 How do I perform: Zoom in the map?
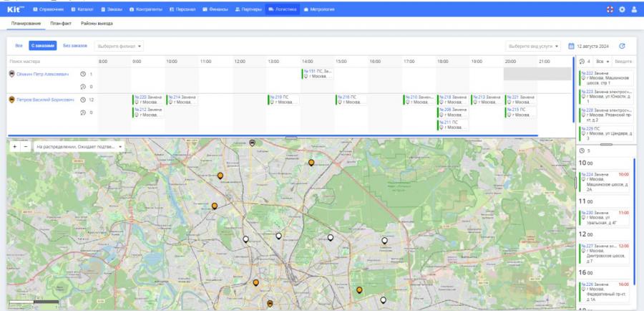pos(15,146)
